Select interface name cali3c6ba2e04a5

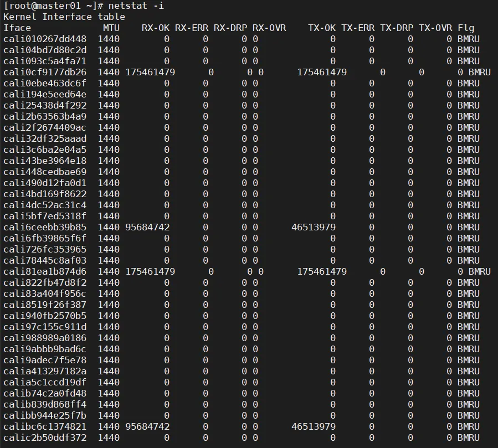[x=45, y=150]
